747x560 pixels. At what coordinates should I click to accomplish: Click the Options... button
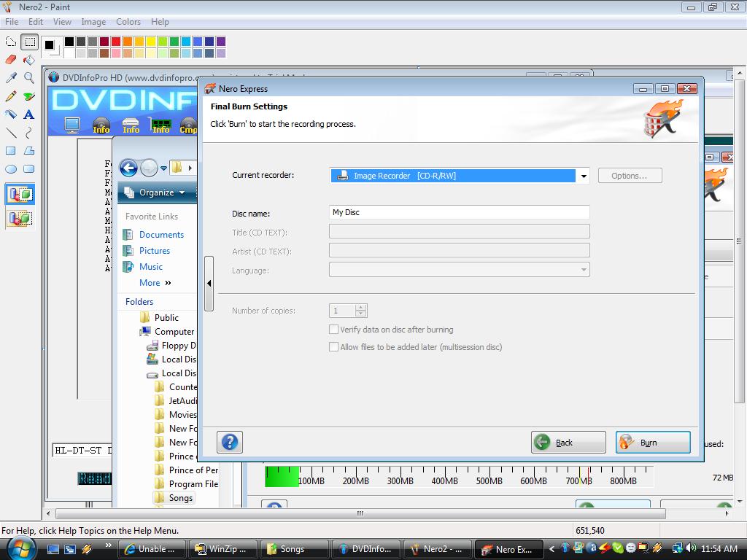tap(630, 176)
